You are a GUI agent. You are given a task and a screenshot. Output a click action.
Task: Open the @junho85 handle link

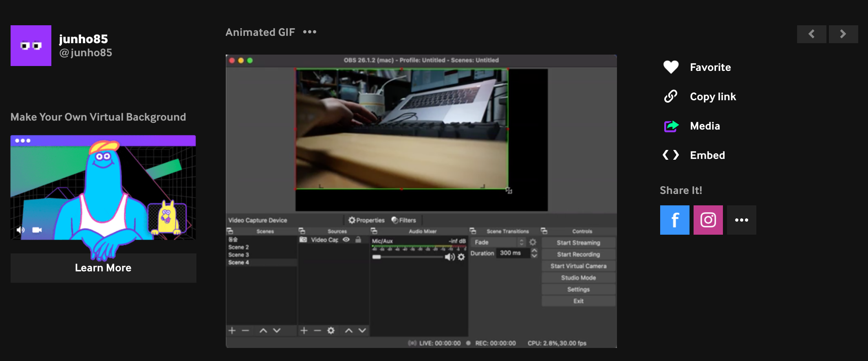(x=86, y=53)
